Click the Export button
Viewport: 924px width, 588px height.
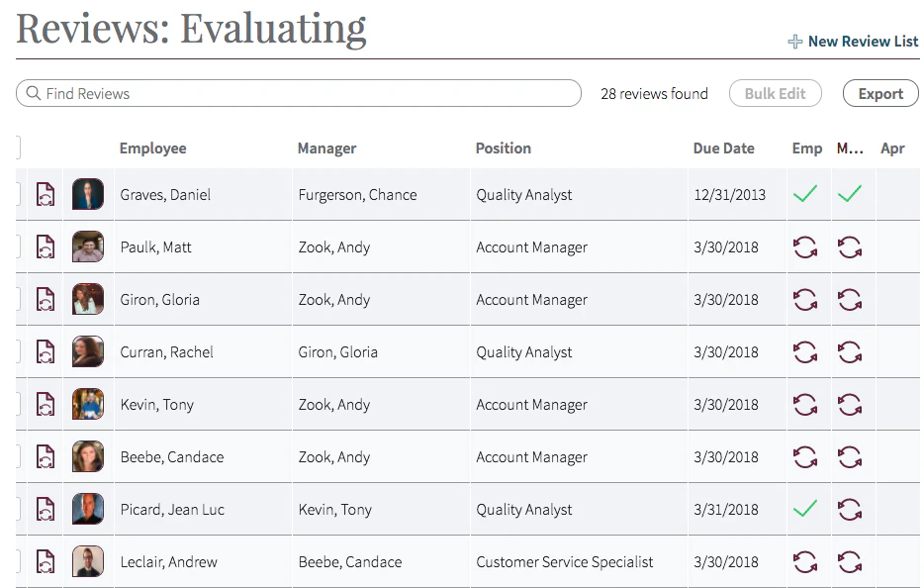pyautogui.click(x=879, y=93)
